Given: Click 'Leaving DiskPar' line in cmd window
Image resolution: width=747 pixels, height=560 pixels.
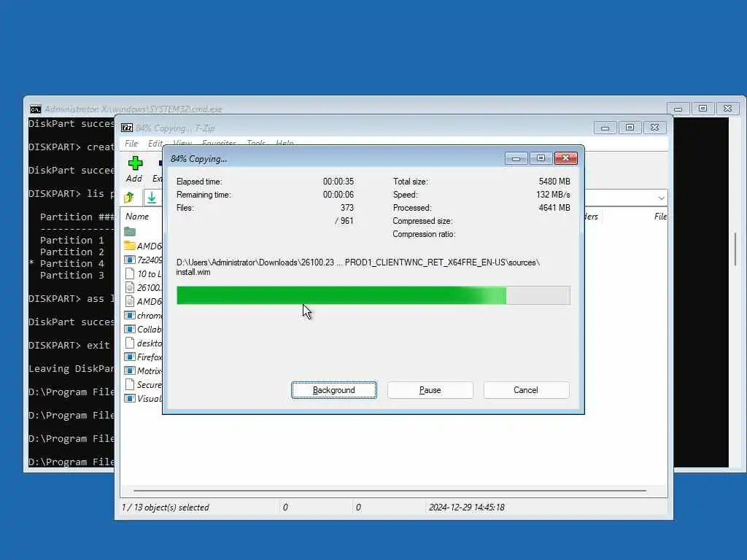Looking at the screenshot, I should tap(71, 368).
